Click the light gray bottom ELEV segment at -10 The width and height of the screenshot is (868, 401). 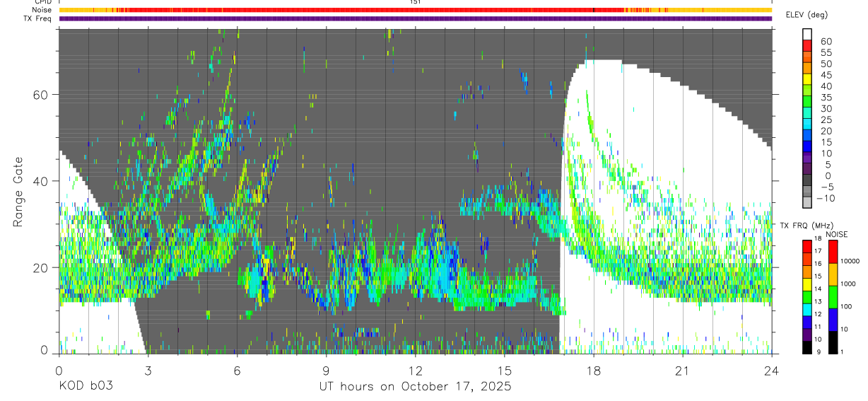(807, 204)
